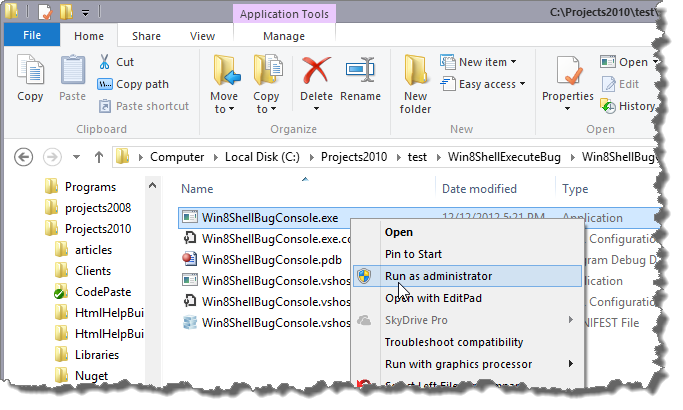Switch to the Share ribbon tab
683x410 pixels.
tap(146, 36)
